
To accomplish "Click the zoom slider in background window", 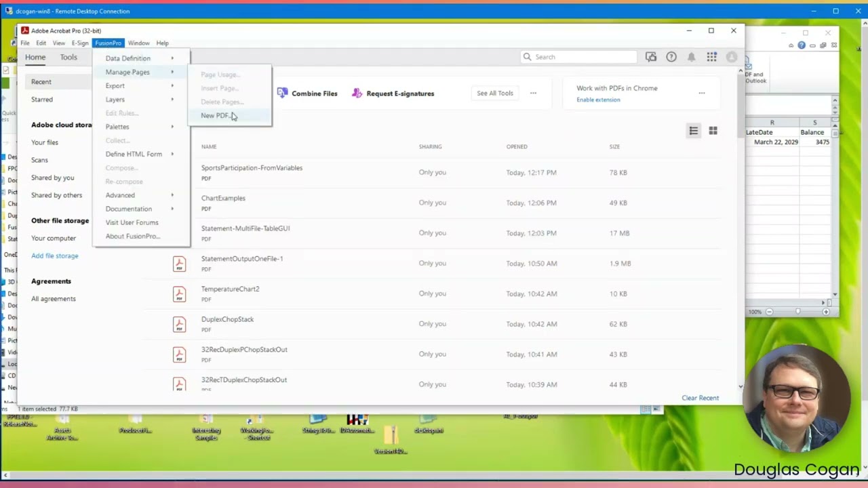I will tap(797, 312).
